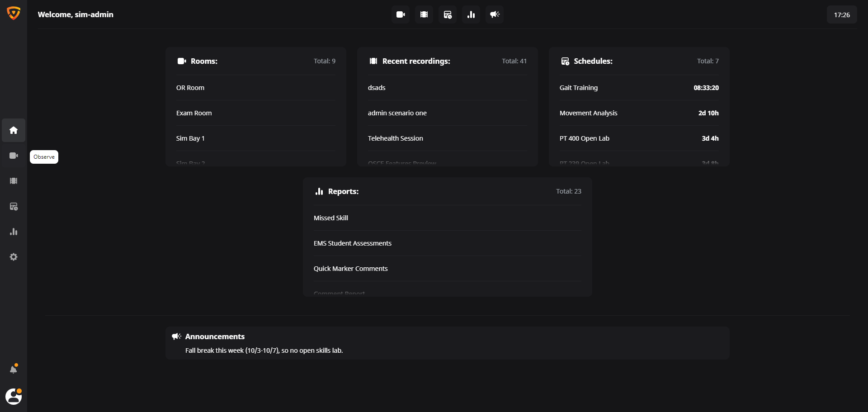This screenshot has width=868, height=412.
Task: Click the 17:26 clock display
Action: tap(842, 15)
